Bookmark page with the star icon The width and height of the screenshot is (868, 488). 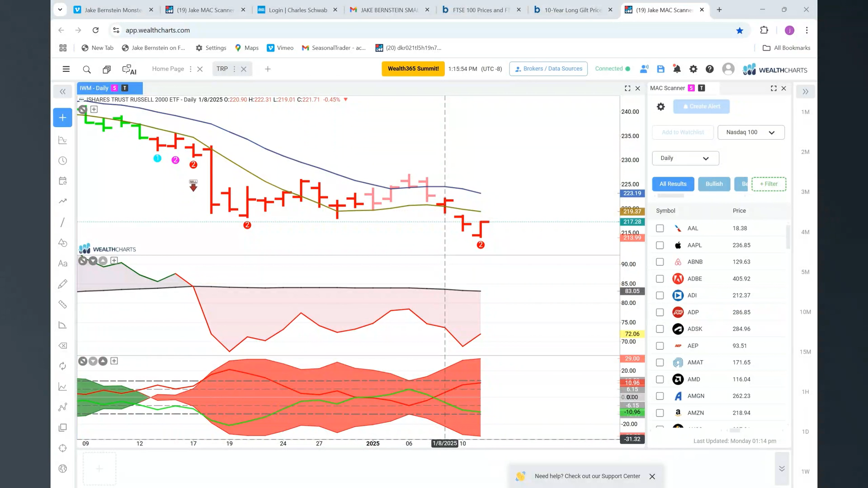740,30
